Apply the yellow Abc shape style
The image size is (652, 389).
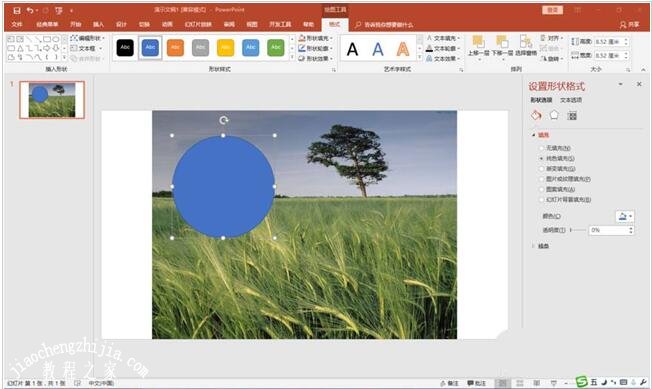coord(225,47)
